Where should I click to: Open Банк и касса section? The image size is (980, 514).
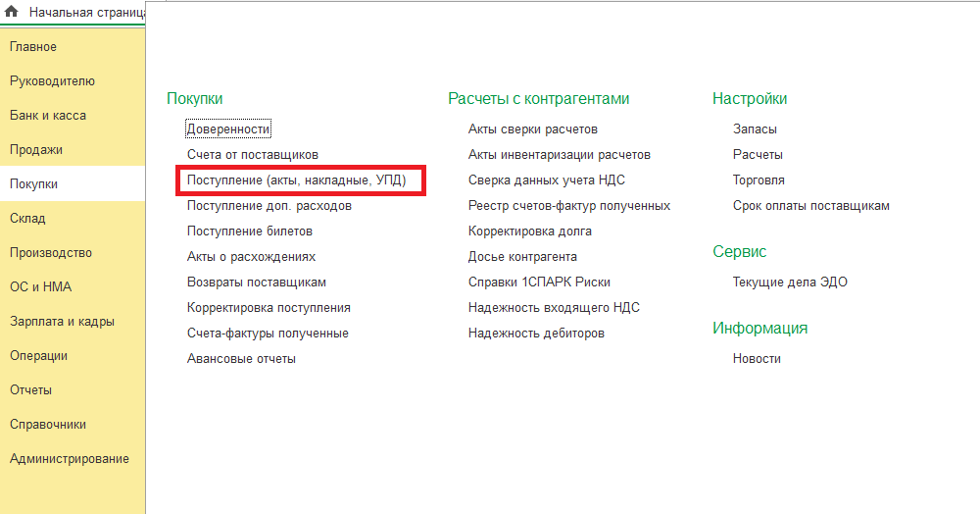pos(48,116)
